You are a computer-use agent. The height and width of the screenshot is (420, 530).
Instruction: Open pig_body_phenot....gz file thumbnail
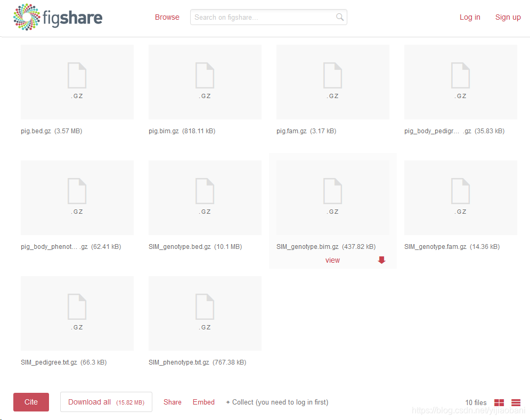pos(77,198)
